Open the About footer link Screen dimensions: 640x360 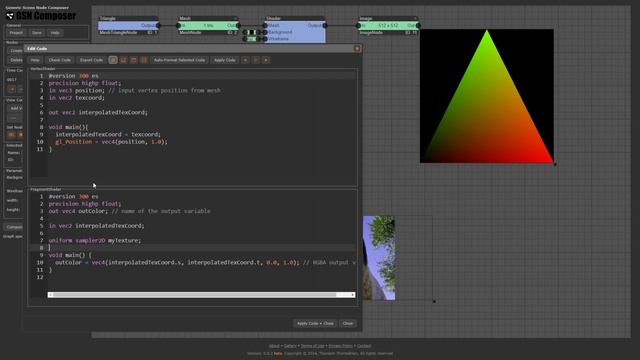pyautogui.click(x=274, y=346)
